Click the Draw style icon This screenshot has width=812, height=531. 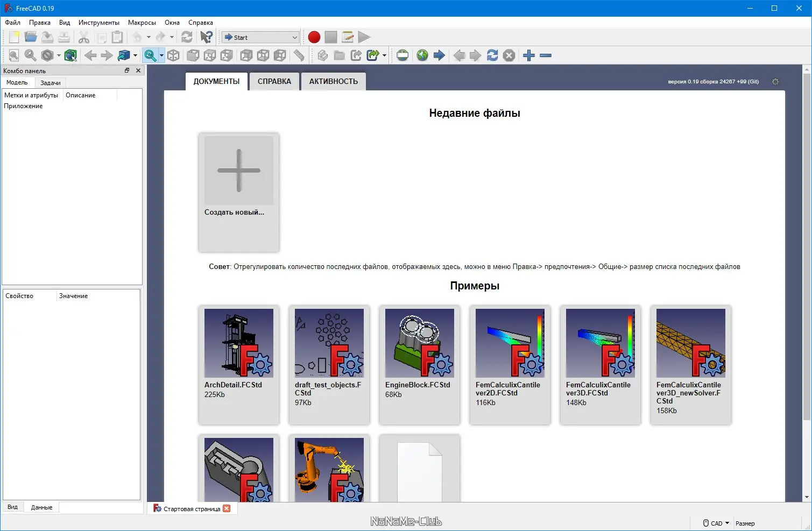(x=47, y=55)
